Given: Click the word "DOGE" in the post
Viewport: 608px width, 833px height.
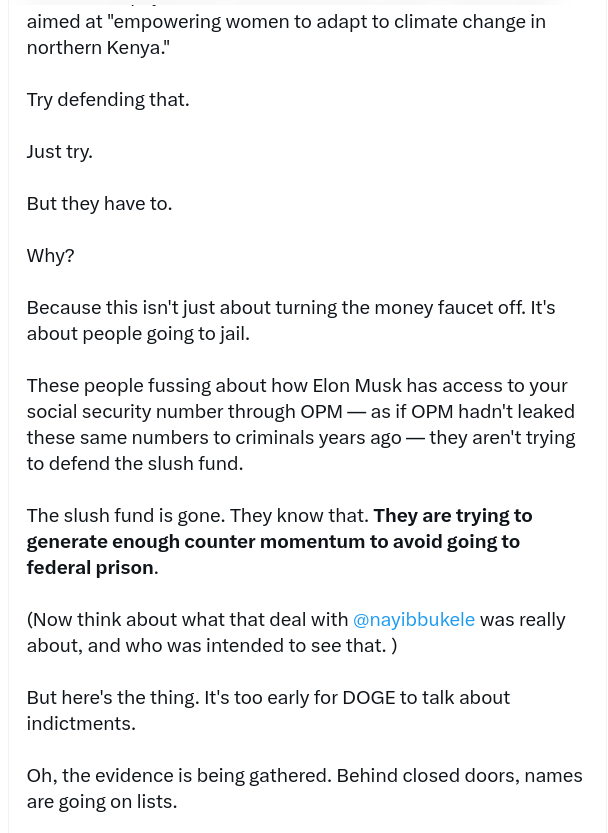Looking at the screenshot, I should point(369,697).
